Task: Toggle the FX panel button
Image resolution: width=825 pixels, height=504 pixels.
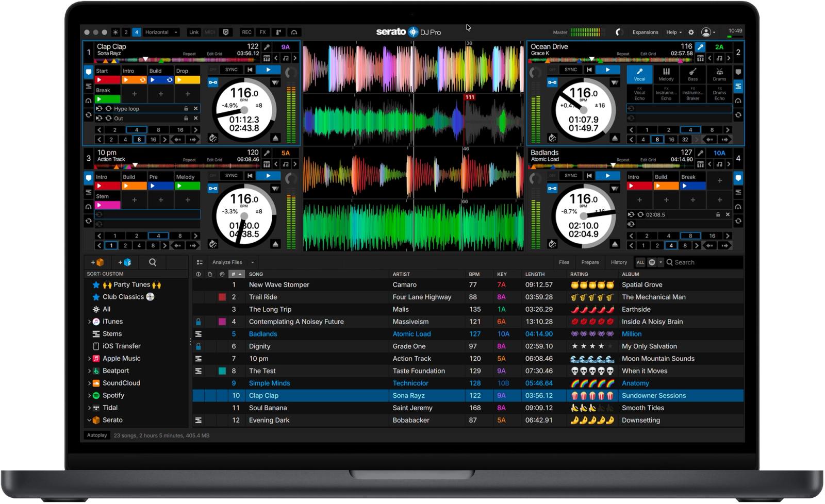Action: click(263, 32)
